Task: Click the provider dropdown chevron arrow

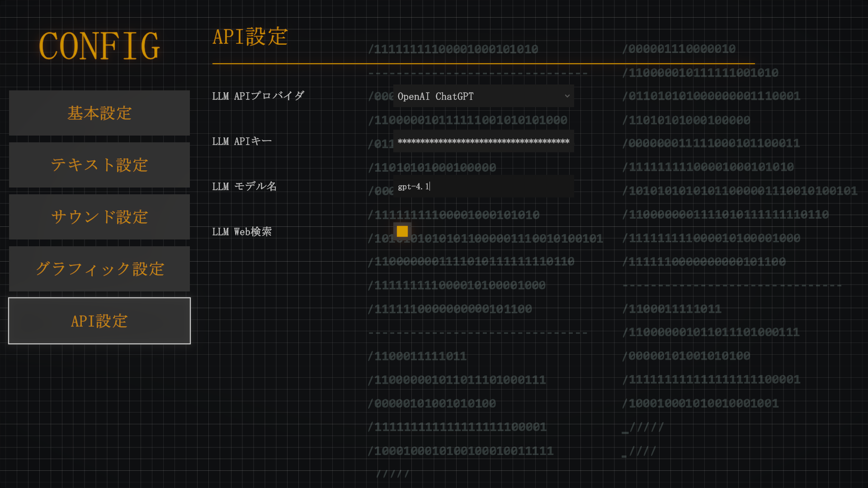Action: pos(567,96)
